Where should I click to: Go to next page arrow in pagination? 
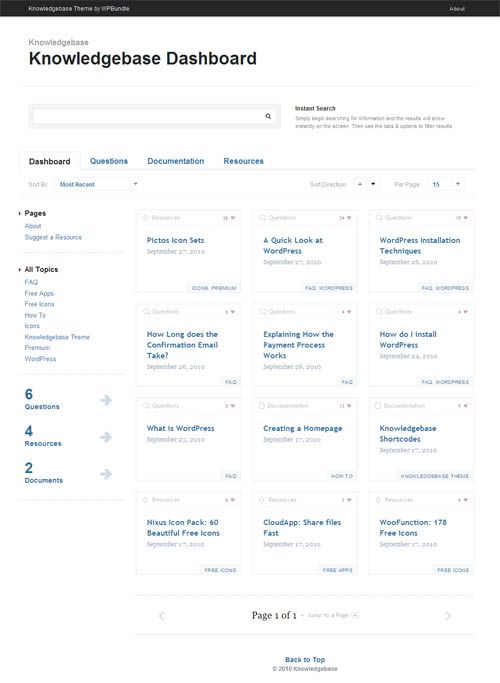click(x=448, y=615)
